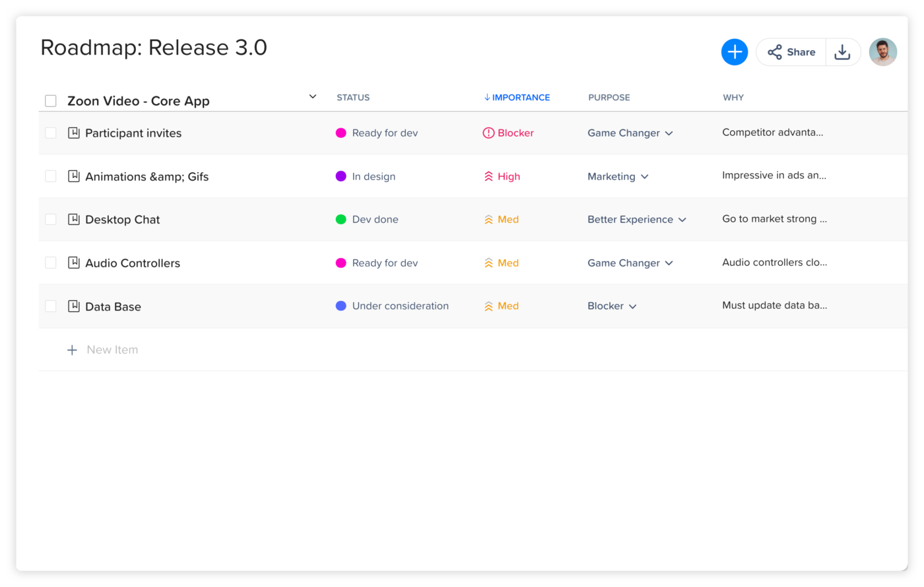Select all items with header checkbox
The height and width of the screenshot is (587, 924).
[51, 101]
